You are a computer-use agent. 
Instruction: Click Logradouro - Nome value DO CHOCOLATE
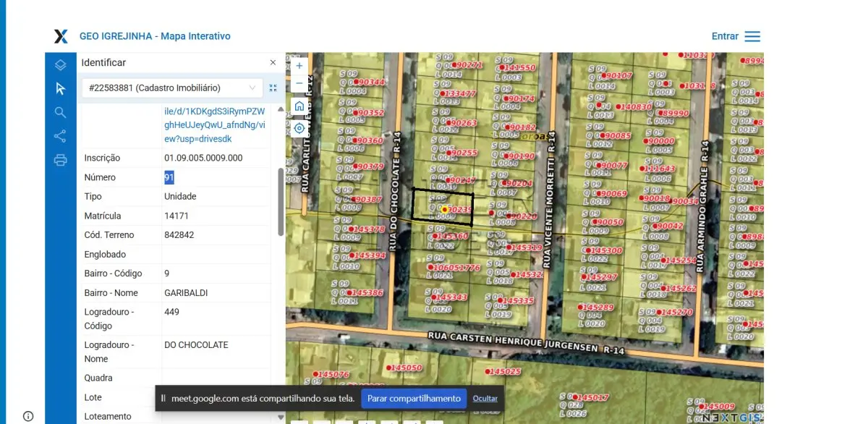[196, 345]
